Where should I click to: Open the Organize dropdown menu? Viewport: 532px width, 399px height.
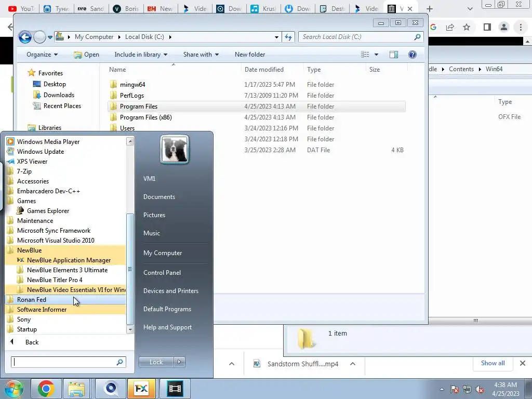(x=42, y=55)
